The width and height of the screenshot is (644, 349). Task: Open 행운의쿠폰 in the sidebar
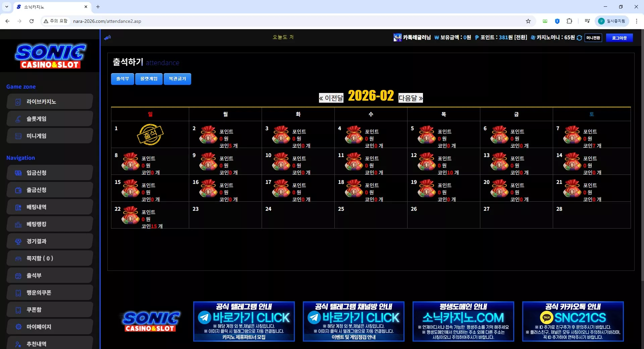click(x=50, y=292)
